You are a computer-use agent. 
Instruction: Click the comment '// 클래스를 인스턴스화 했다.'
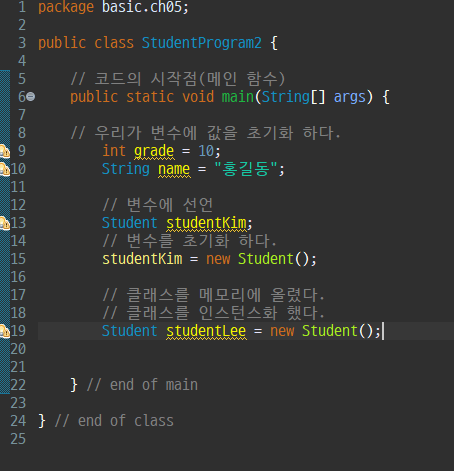(214, 313)
